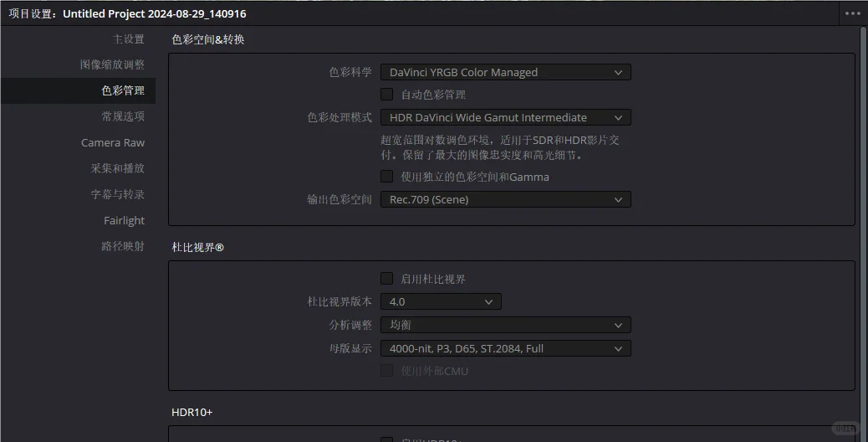Toggle the greyed 使用外部CMU checkbox
Image resolution: width=868 pixels, height=442 pixels.
(387, 371)
